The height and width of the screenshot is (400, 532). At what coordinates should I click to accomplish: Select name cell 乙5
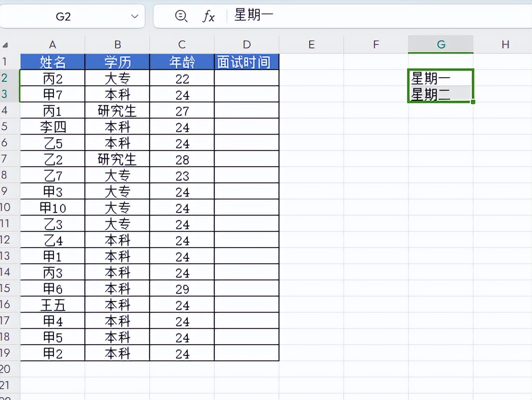coord(52,142)
